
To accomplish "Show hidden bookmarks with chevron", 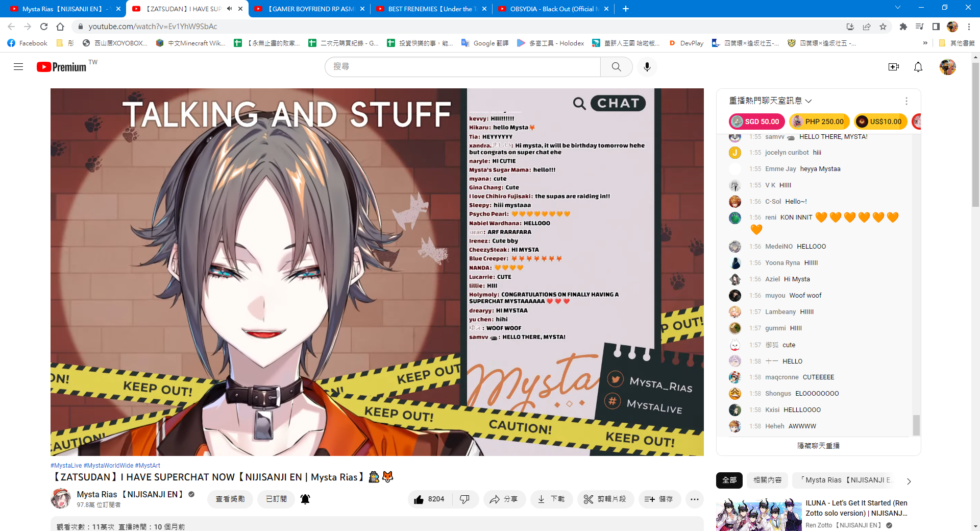I will point(925,43).
